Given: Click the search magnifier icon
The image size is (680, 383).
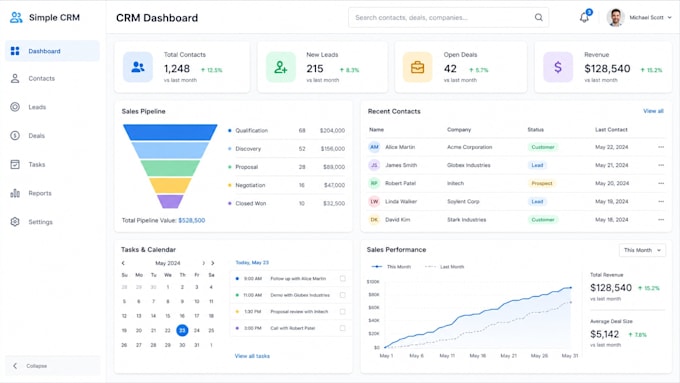Looking at the screenshot, I should tap(539, 17).
